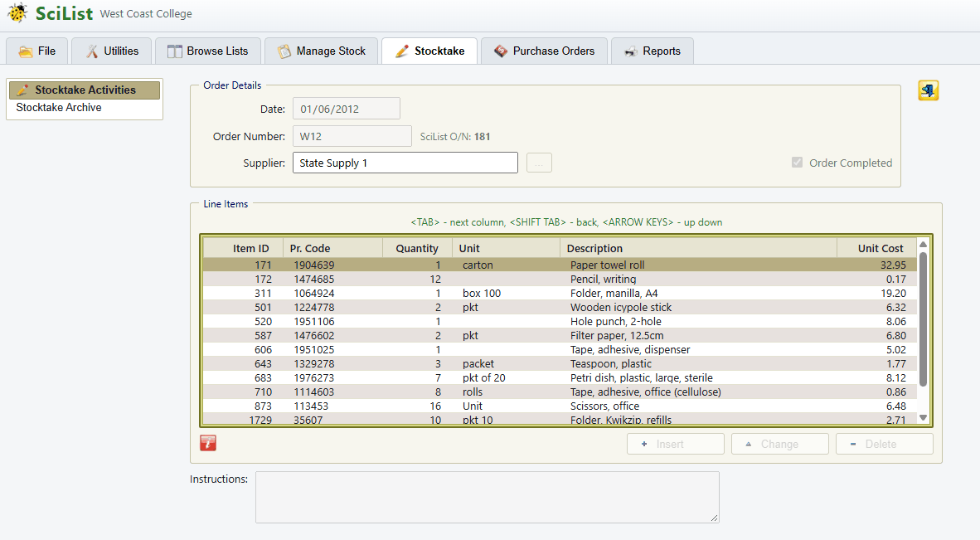The image size is (980, 540).
Task: Click the red PDF icon below line items
Action: tap(208, 443)
